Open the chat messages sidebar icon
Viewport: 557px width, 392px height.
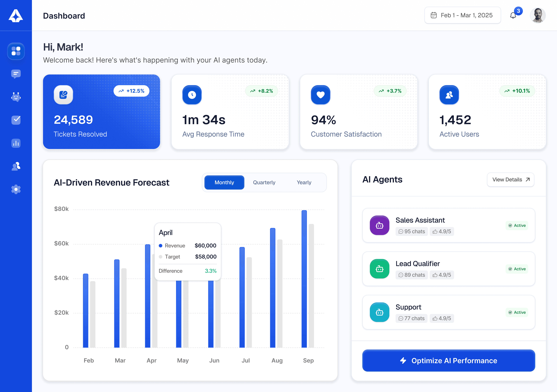point(16,74)
